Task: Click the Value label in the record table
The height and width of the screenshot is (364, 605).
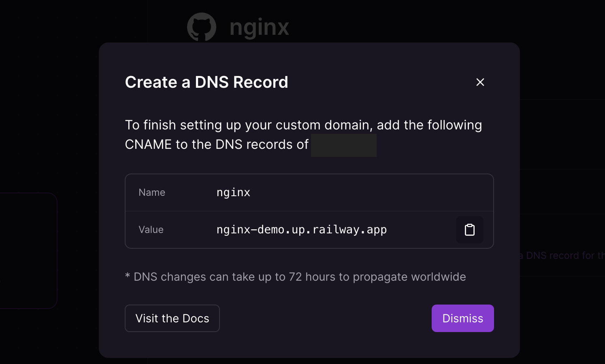Action: [x=151, y=230]
